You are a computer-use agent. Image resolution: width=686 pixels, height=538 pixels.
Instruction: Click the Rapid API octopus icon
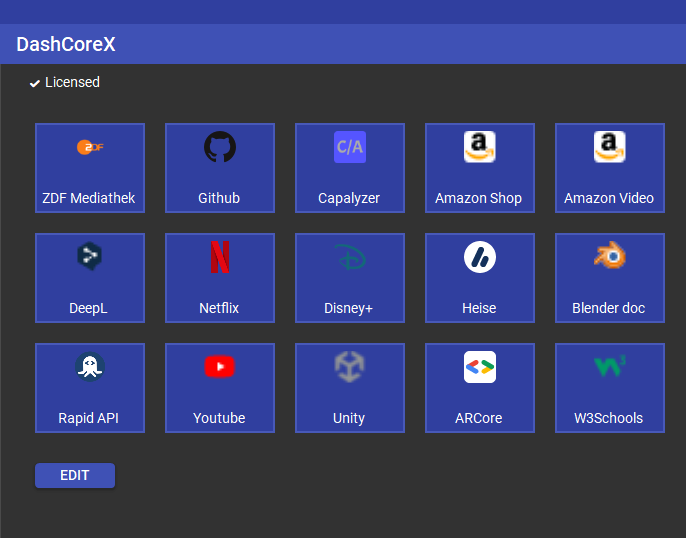coord(90,367)
